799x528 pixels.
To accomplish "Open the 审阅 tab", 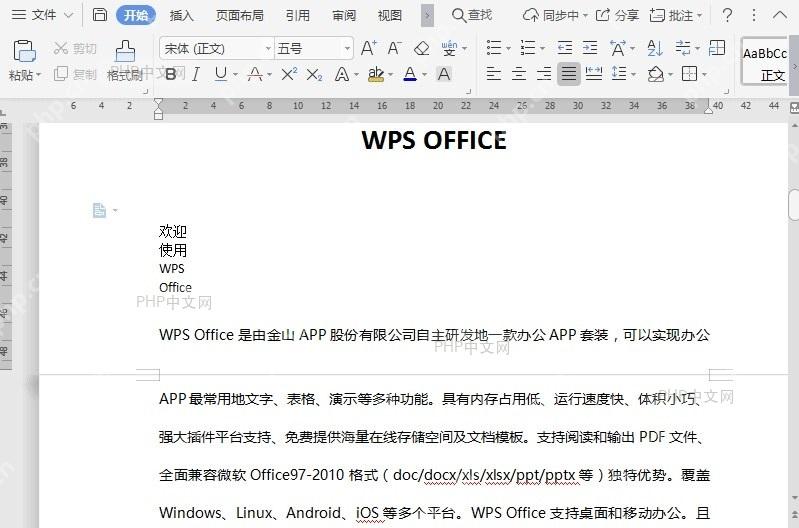I will [x=344, y=15].
